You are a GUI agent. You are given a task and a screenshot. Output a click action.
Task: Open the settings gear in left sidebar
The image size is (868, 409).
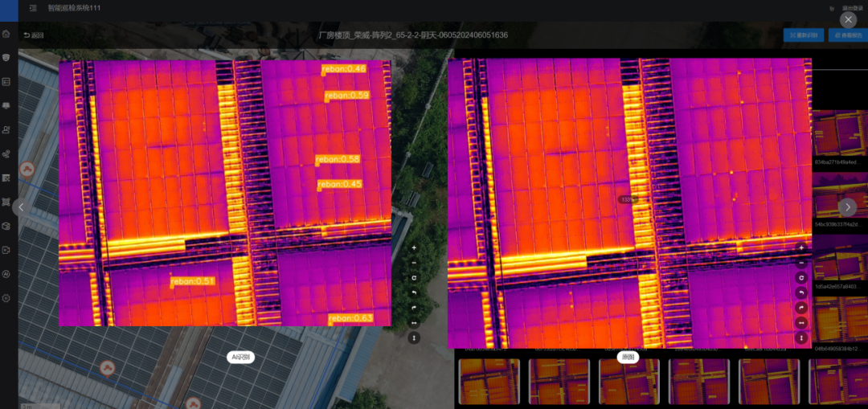pyautogui.click(x=6, y=298)
